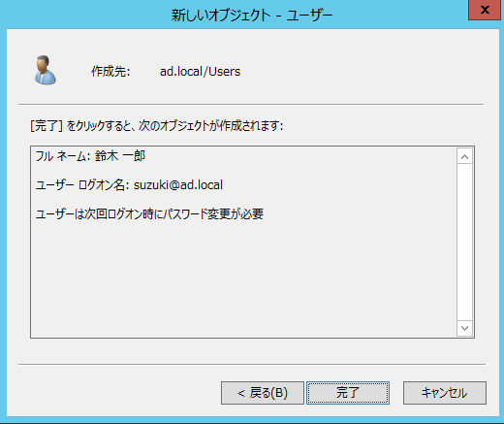Click the < symbol on the back button
Viewport: 504px width, 424px height.
point(241,393)
